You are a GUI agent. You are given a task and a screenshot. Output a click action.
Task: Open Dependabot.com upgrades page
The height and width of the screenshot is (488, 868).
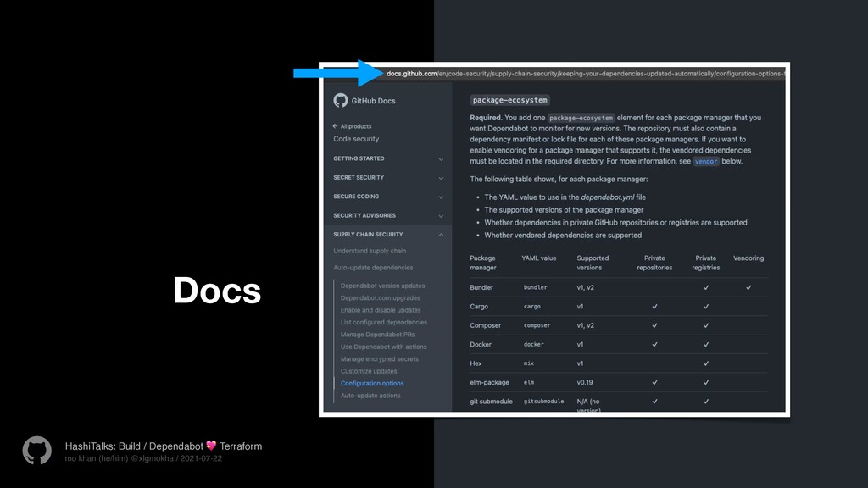point(381,297)
